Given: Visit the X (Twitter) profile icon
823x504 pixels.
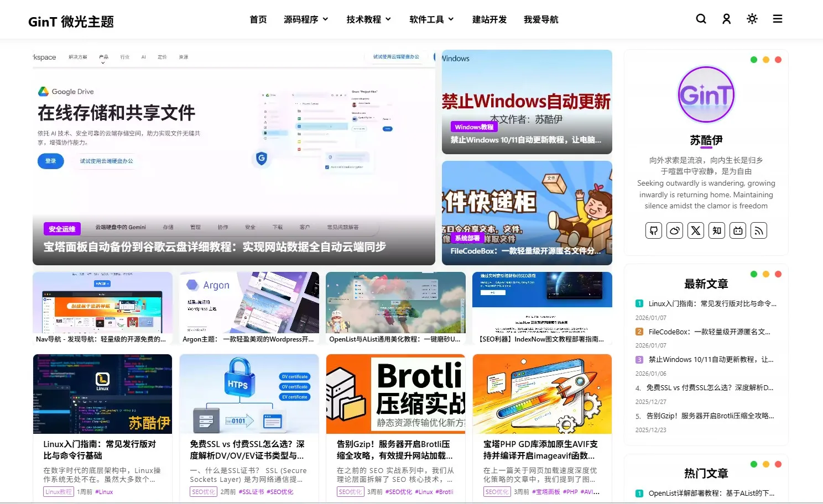Looking at the screenshot, I should pyautogui.click(x=696, y=230).
